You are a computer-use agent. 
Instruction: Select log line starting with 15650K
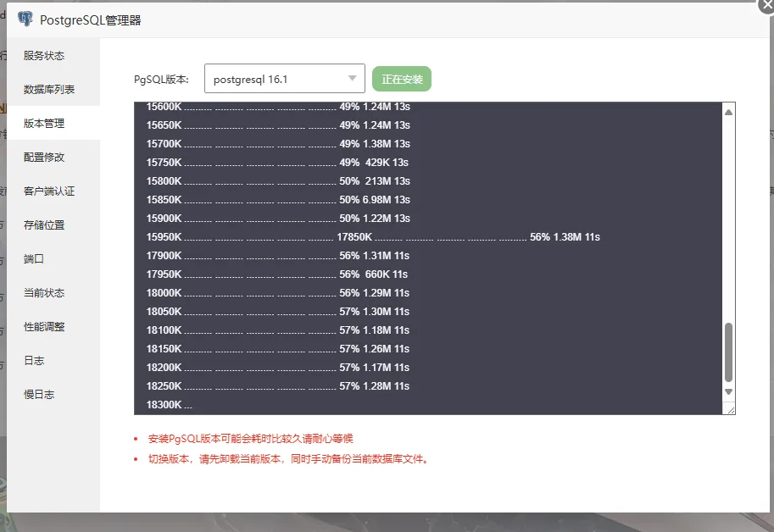pyautogui.click(x=278, y=125)
